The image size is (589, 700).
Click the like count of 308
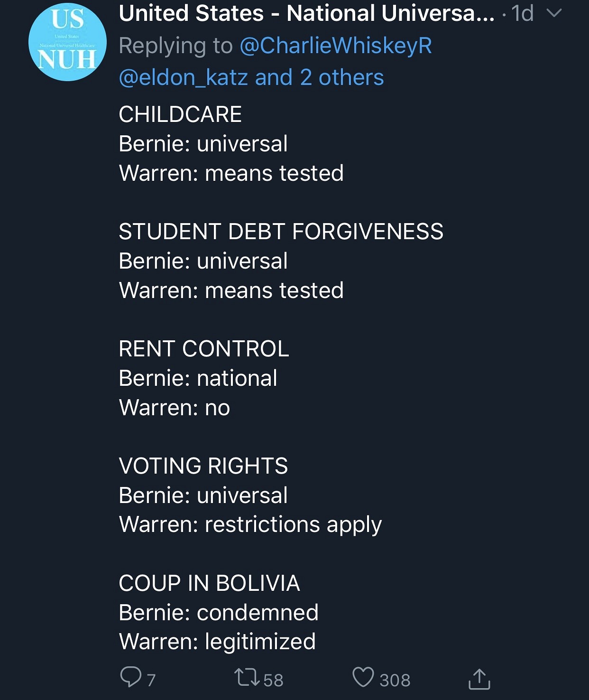(x=395, y=680)
